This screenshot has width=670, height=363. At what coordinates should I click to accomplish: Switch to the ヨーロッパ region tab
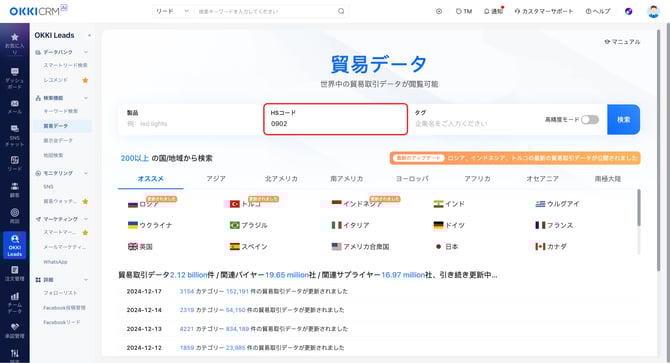click(412, 179)
